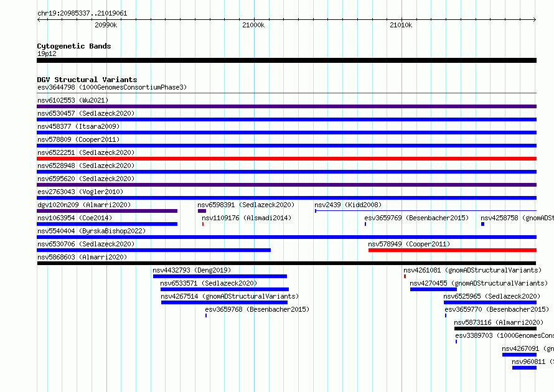Click the DGV Structural Variants track title
Screen dimensions: 554x392
[x=87, y=80]
